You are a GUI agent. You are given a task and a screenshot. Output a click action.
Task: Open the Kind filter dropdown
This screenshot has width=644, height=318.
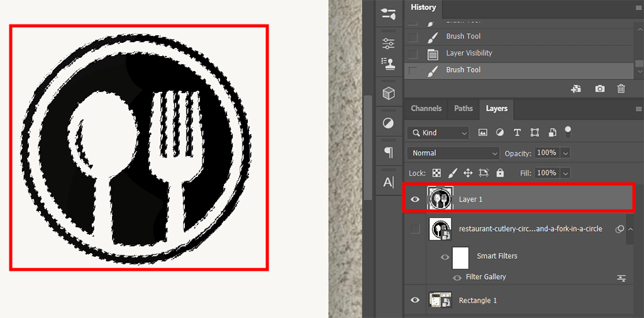tap(438, 132)
